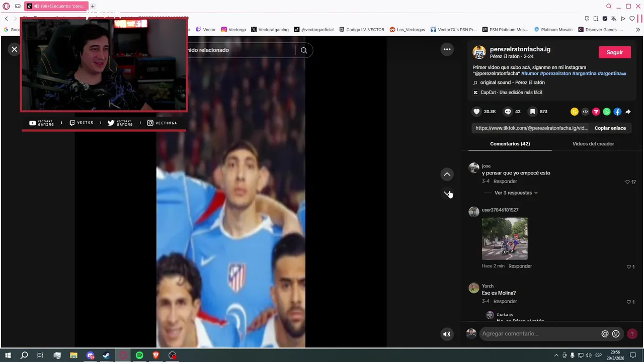The width and height of the screenshot is (644, 362).
Task: Switch to Comentarios (42) tab
Action: (x=510, y=144)
